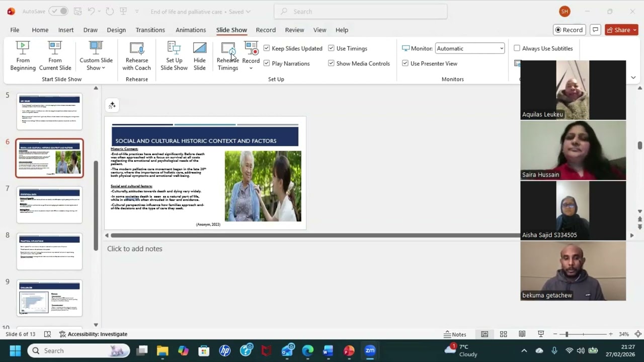Image resolution: width=644 pixels, height=362 pixels.
Task: Open File Explorer from taskbar
Action: (x=162, y=350)
